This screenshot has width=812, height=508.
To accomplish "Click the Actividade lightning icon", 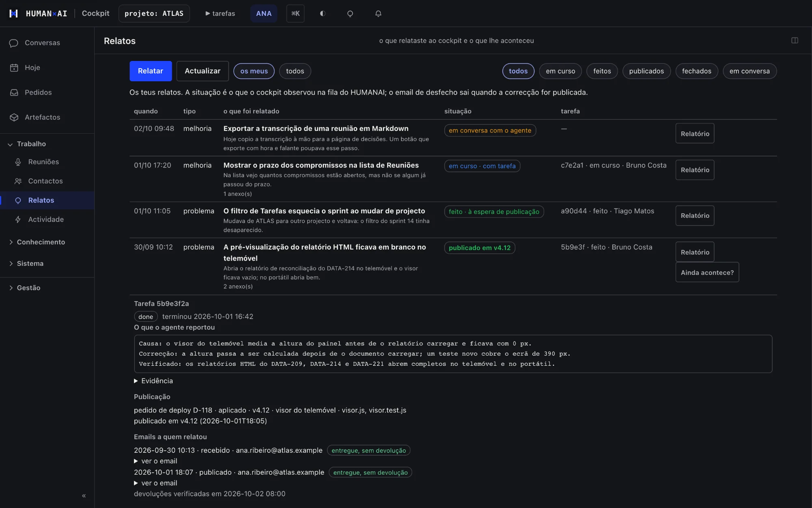I will coord(18,219).
